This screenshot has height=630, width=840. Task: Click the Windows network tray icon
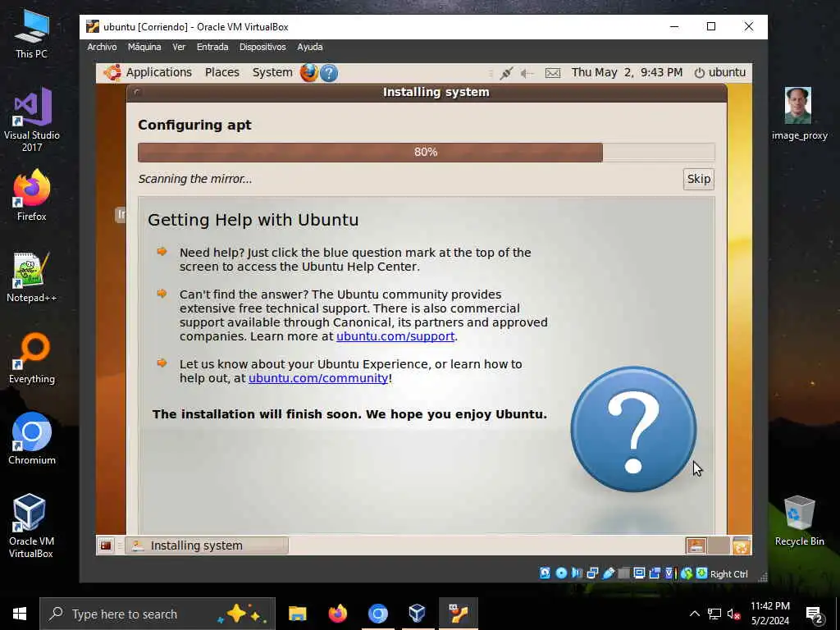pos(714,614)
